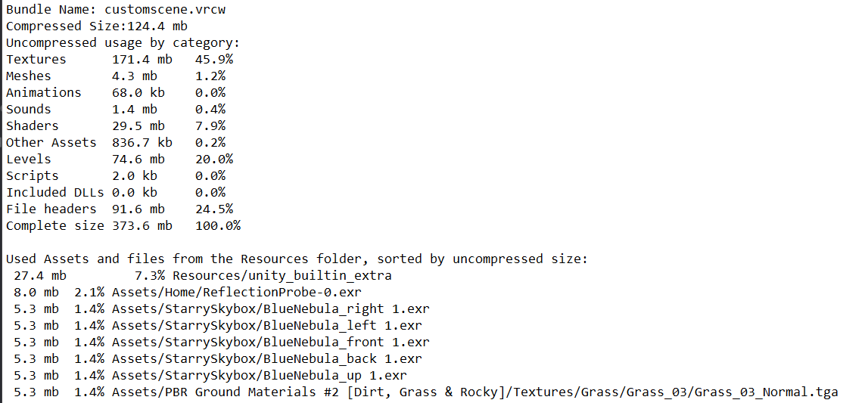Click the Levels 74.6 mb row

[x=120, y=159]
